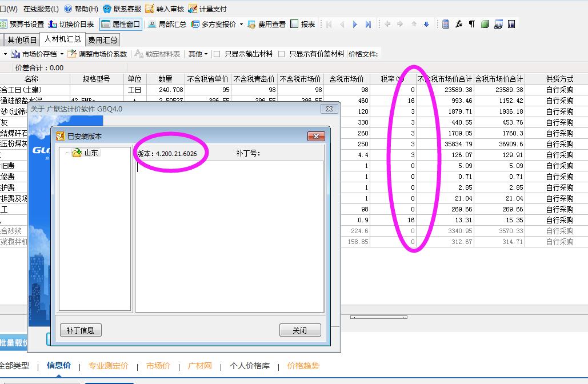The width and height of the screenshot is (588, 384).
Task: Click 市场价存档 save market price
Action: (34, 54)
